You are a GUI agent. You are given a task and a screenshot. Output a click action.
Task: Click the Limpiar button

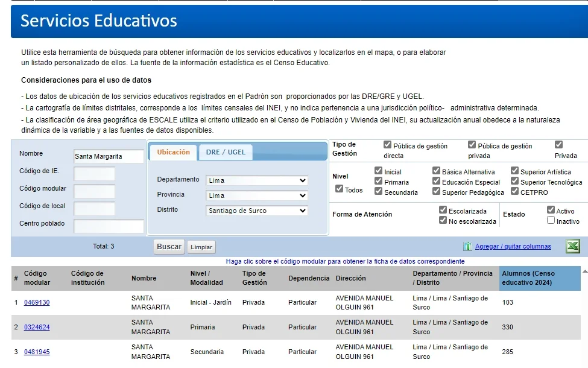click(x=201, y=247)
